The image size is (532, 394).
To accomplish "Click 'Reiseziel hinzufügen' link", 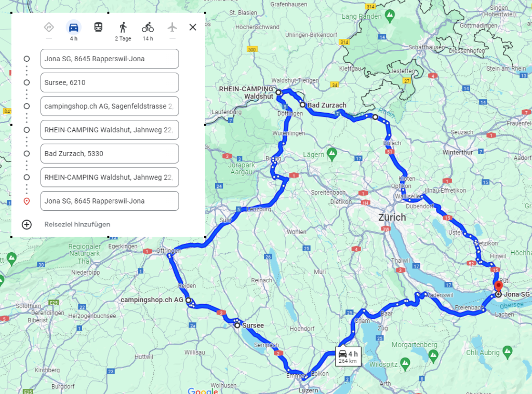I will (77, 224).
